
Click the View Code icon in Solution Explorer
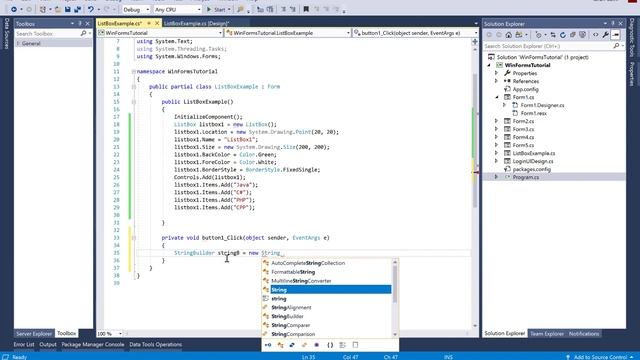(x=596, y=35)
